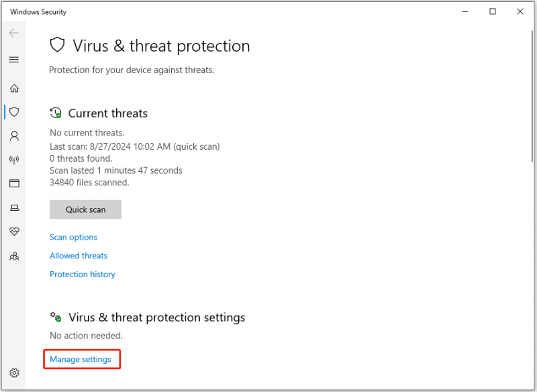This screenshot has height=392, width=537.
Task: Minimize the Windows Security window
Action: [x=465, y=11]
